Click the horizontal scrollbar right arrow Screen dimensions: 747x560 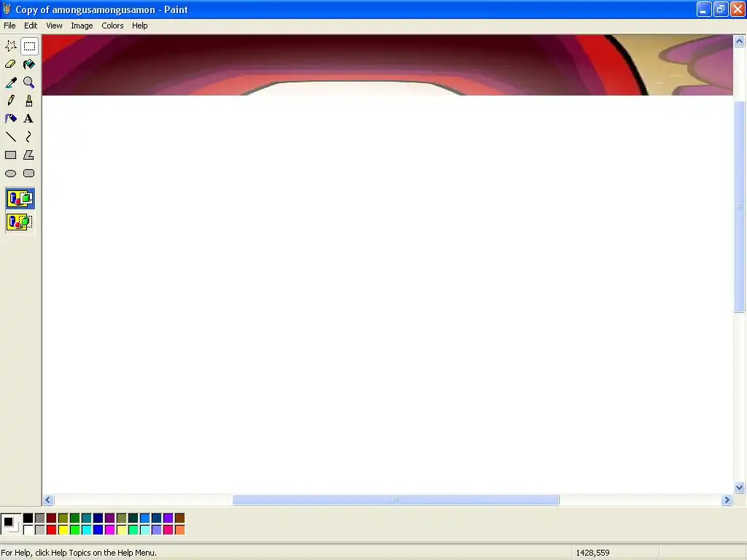tap(727, 500)
